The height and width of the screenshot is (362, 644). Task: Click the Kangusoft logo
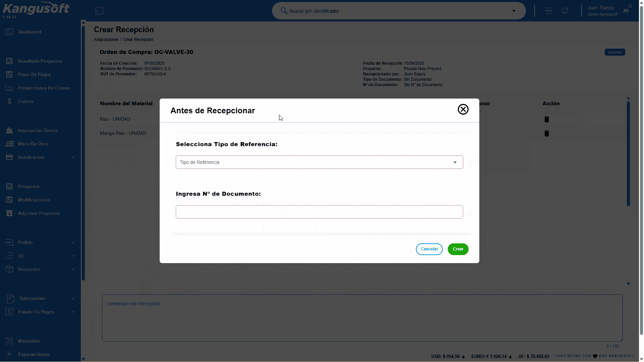[36, 9]
